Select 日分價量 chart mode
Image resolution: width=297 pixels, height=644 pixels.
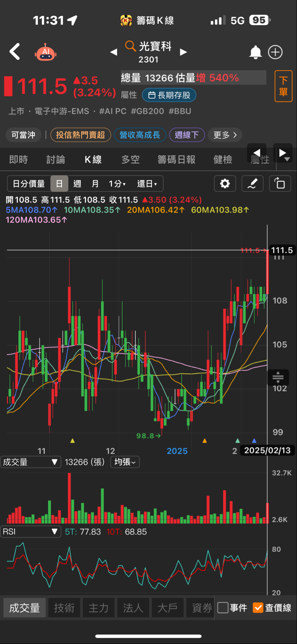click(29, 184)
